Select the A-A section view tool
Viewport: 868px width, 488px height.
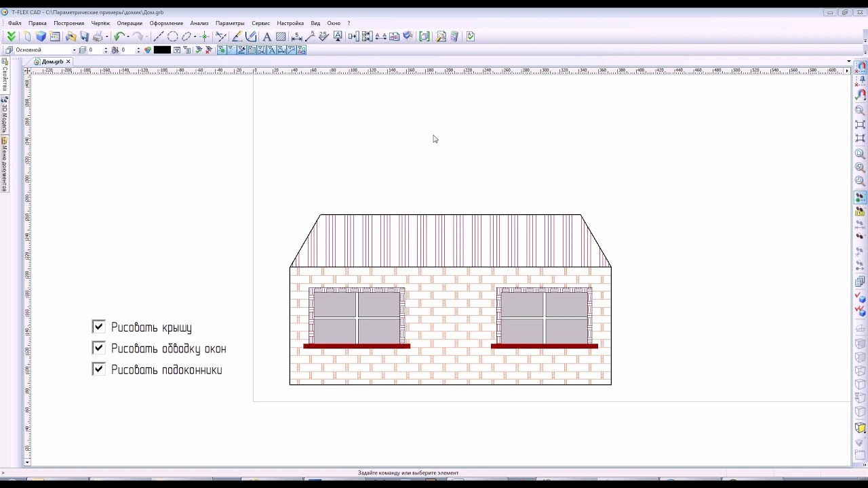tap(380, 37)
